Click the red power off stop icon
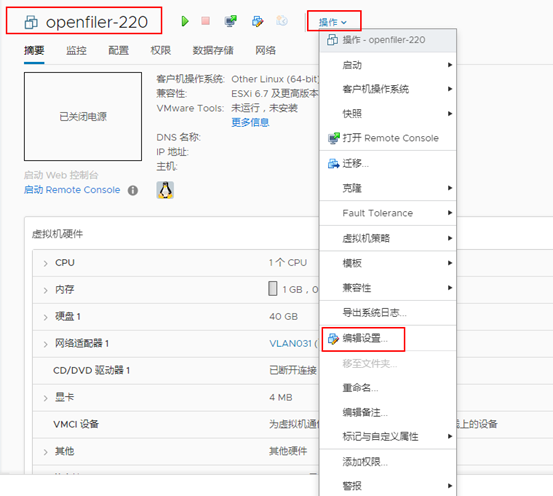The width and height of the screenshot is (553, 496). 206,21
